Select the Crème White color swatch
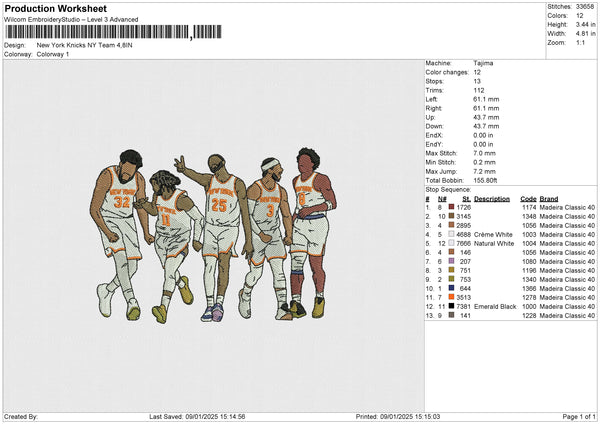This screenshot has width=600, height=424. point(452,234)
